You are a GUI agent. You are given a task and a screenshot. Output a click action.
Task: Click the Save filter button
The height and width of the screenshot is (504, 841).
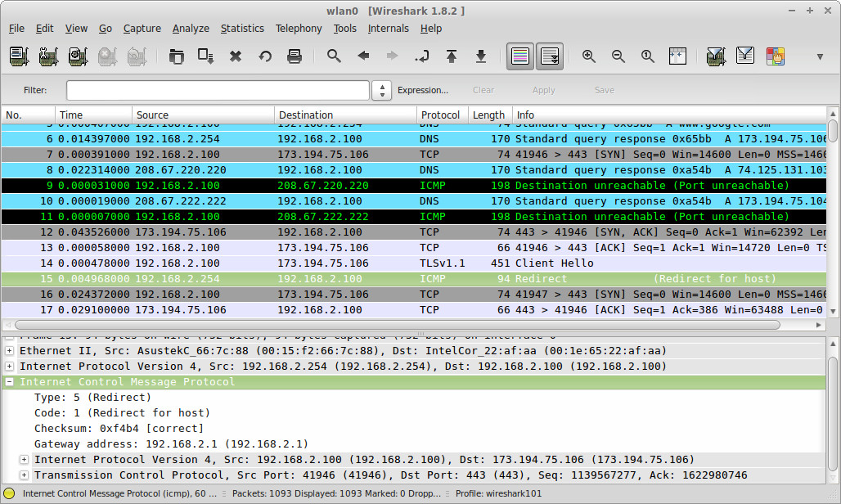pos(605,90)
